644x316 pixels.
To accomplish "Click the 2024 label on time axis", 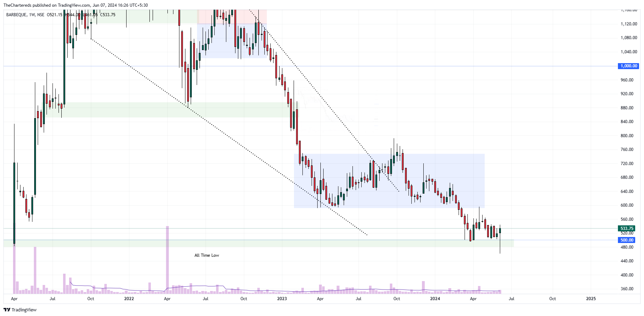I will click(435, 299).
